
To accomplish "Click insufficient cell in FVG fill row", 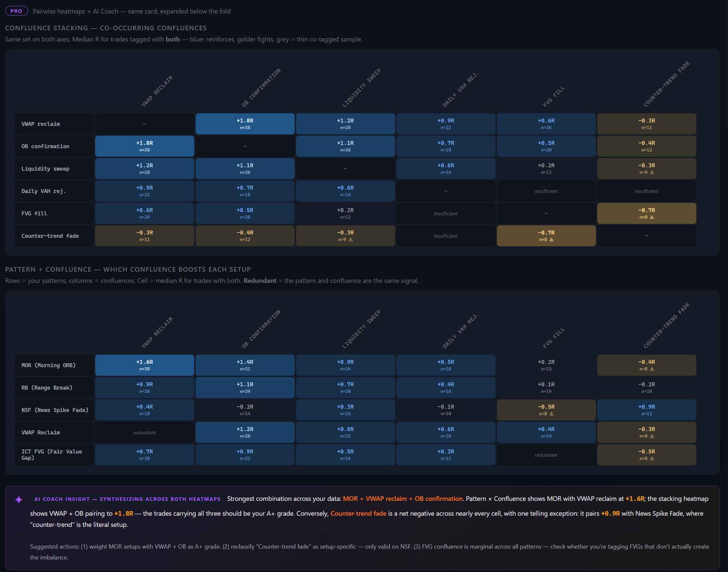I will point(446,214).
